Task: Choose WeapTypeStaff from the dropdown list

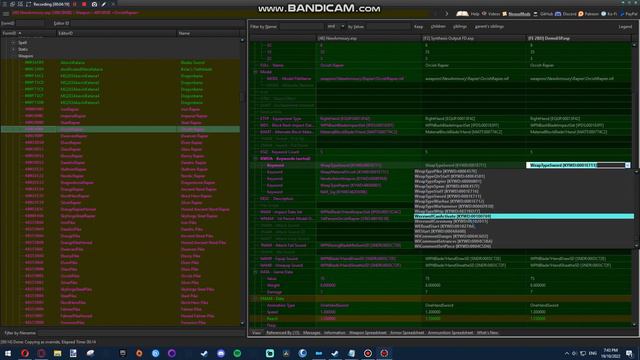Action: tap(447, 191)
